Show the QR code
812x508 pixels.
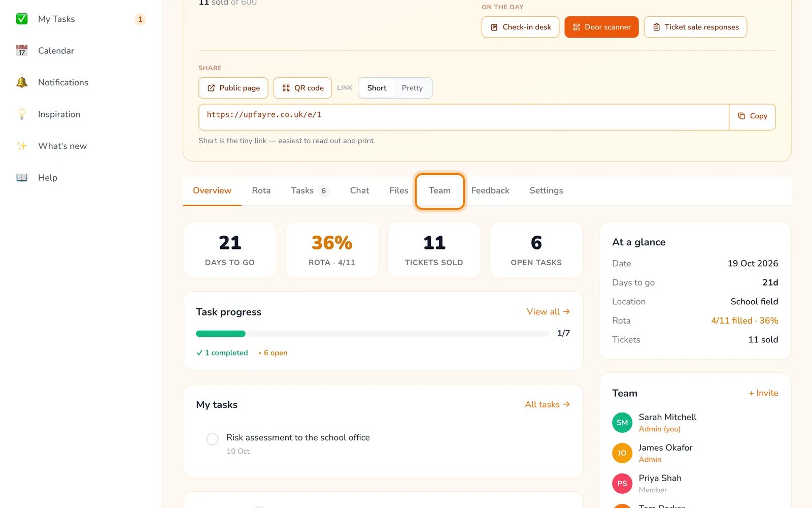coord(302,88)
